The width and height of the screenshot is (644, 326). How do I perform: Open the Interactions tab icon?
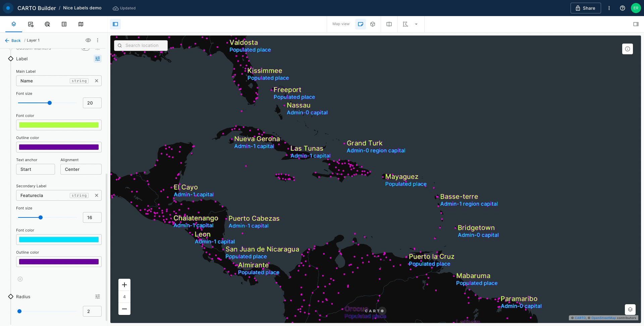[x=47, y=24]
